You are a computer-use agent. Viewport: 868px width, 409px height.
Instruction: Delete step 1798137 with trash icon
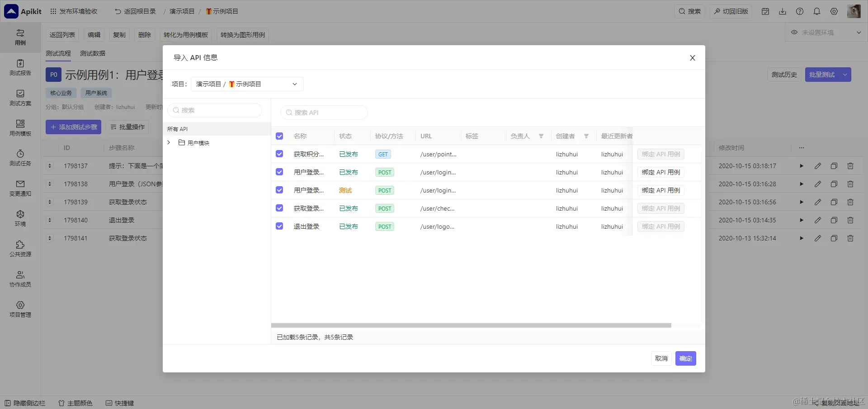[x=850, y=166]
